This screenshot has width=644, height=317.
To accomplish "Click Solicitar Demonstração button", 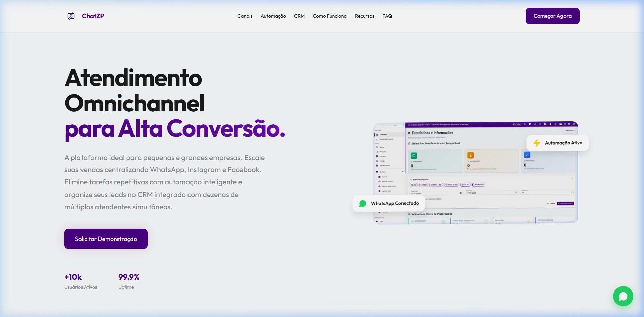I will pos(106,239).
